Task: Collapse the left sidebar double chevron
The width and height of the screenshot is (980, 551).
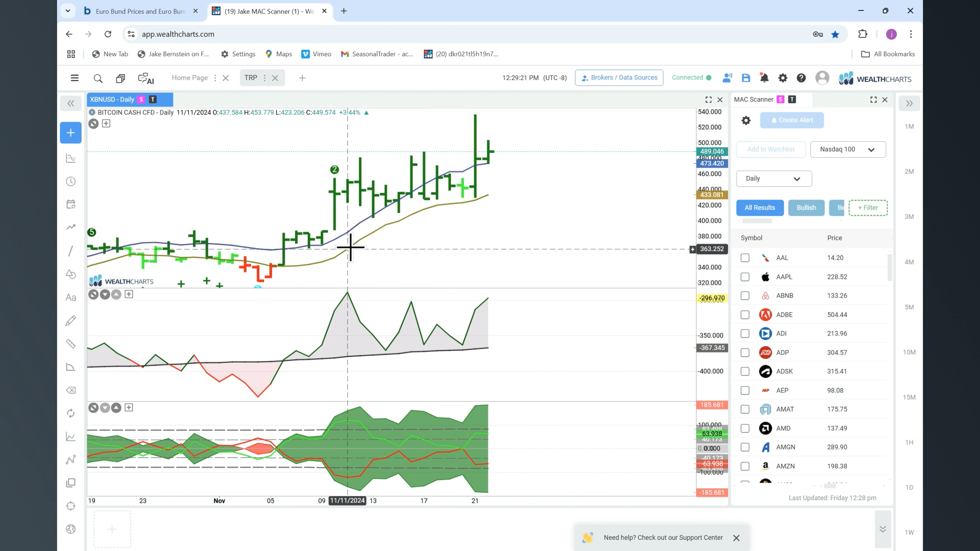Action: (71, 104)
